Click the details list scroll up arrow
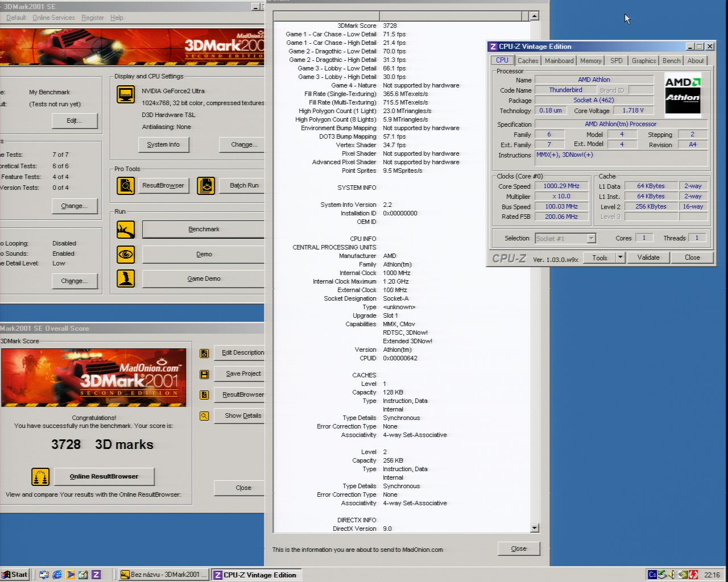The height and width of the screenshot is (582, 728). (x=534, y=16)
